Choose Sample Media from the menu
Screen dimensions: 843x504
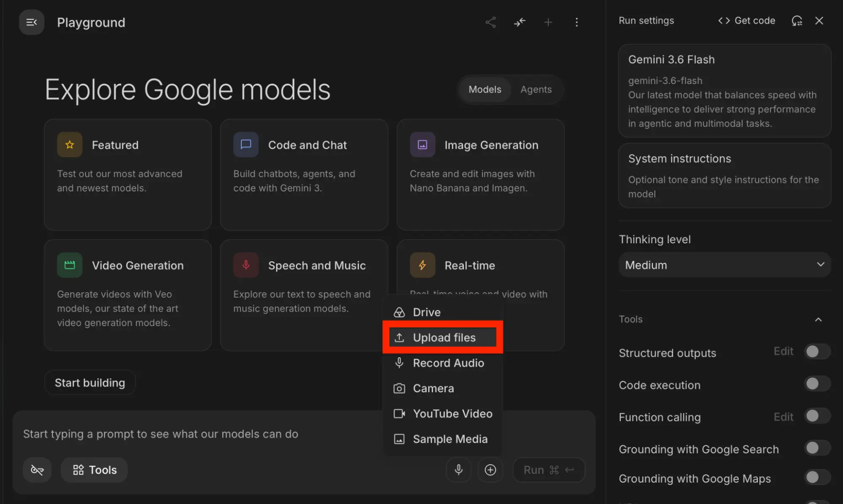click(x=443, y=439)
